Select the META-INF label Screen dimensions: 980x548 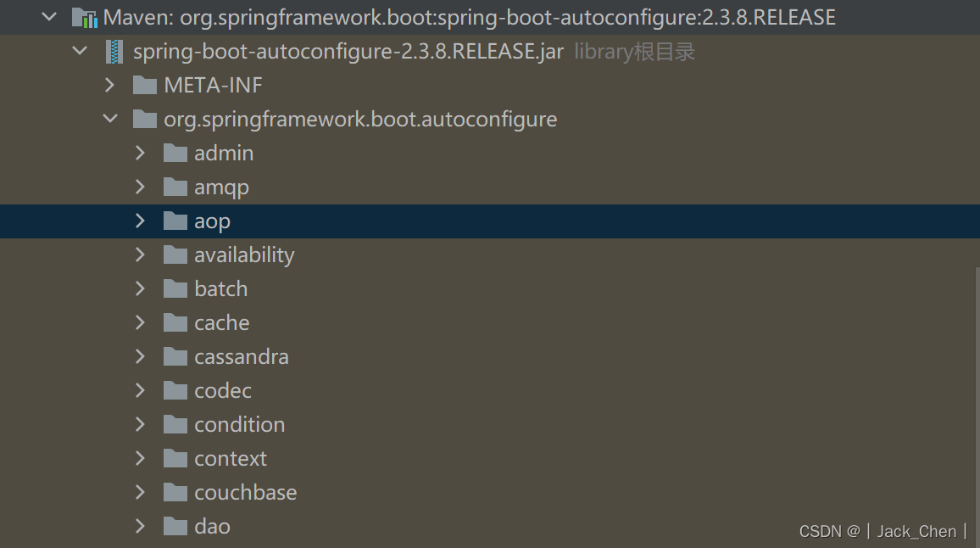[213, 85]
